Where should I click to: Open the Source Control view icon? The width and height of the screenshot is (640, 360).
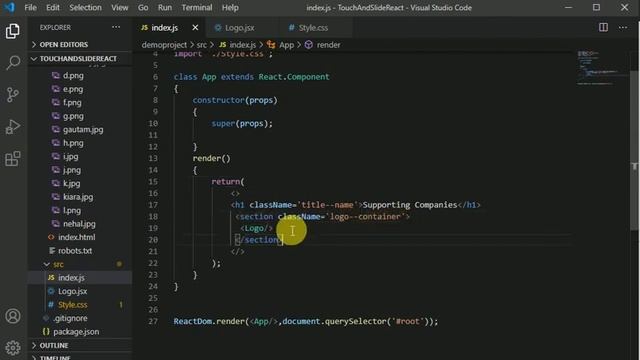click(x=13, y=95)
